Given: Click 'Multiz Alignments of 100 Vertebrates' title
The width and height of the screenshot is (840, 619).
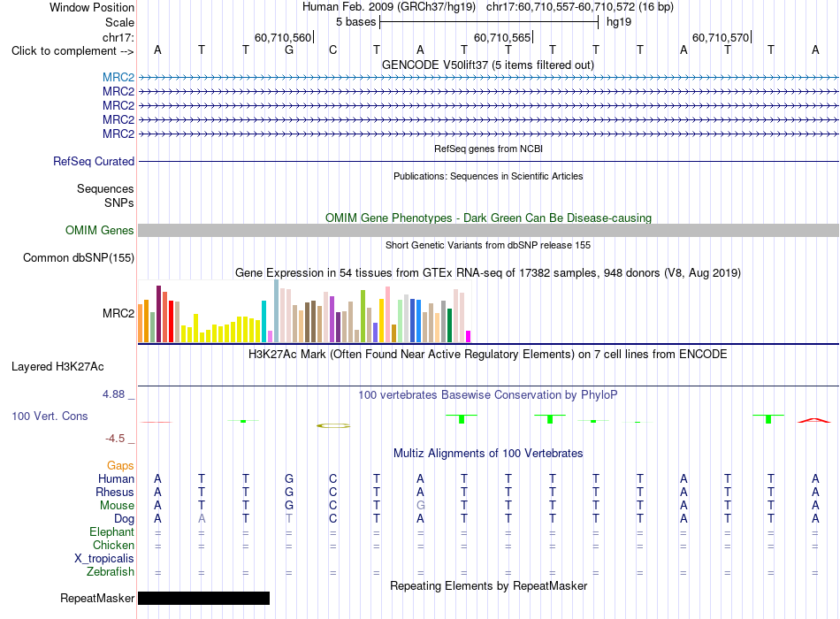Looking at the screenshot, I should pos(488,454).
